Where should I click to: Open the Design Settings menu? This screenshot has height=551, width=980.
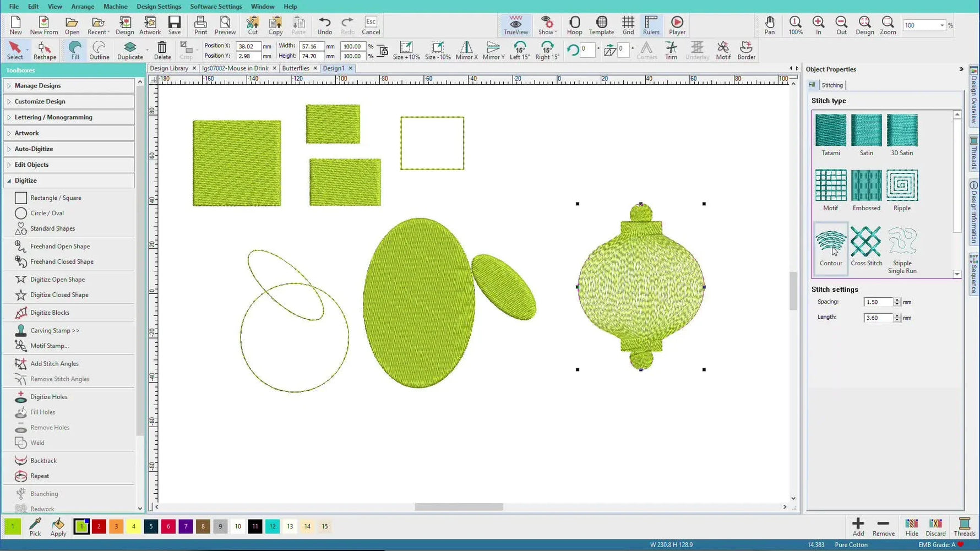pyautogui.click(x=159, y=7)
